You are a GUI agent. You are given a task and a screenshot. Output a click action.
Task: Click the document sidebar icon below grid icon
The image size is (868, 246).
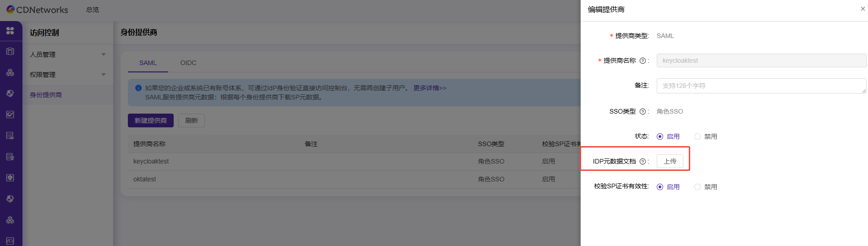tap(10, 51)
